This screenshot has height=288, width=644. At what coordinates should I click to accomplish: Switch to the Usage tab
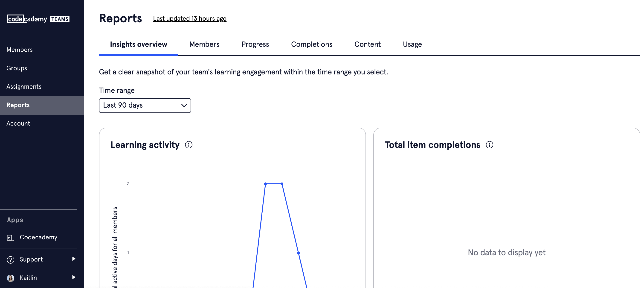[412, 44]
